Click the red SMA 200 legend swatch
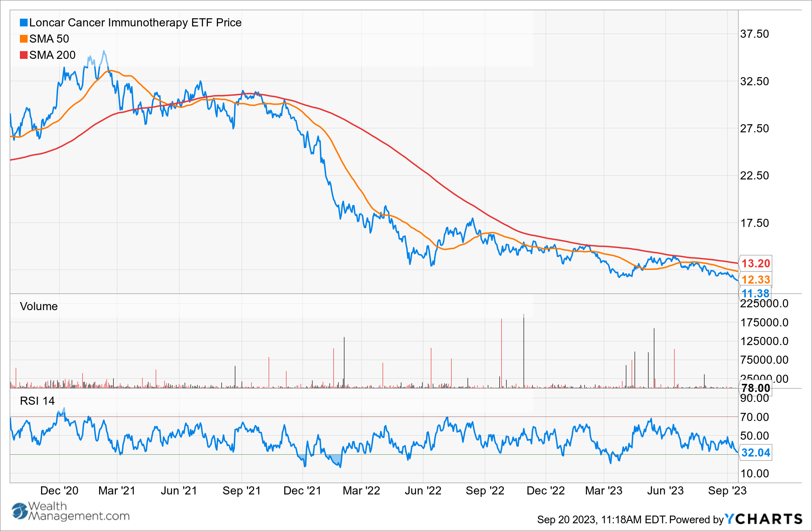The width and height of the screenshot is (812, 531). pyautogui.click(x=24, y=55)
